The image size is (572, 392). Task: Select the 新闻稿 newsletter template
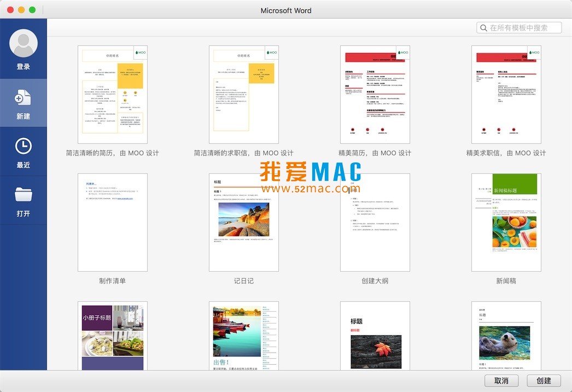(506, 223)
